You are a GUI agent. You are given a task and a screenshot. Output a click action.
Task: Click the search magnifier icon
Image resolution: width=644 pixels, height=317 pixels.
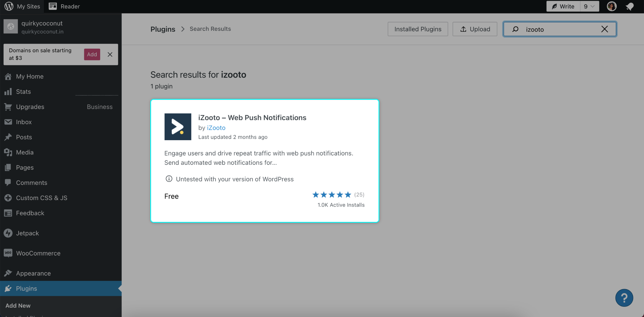[x=515, y=29]
